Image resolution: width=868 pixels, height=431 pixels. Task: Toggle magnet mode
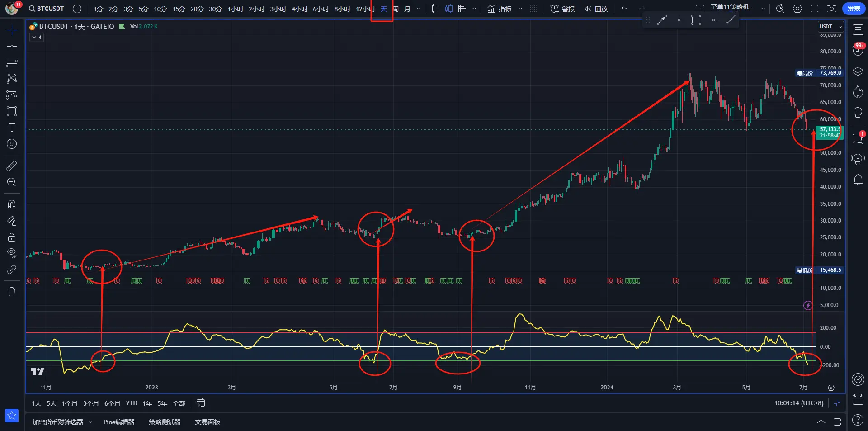pyautogui.click(x=12, y=204)
